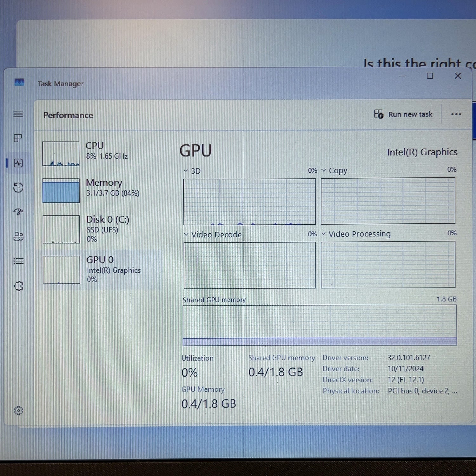
Task: Open the Video Processing engine dropdown
Action: 324,234
